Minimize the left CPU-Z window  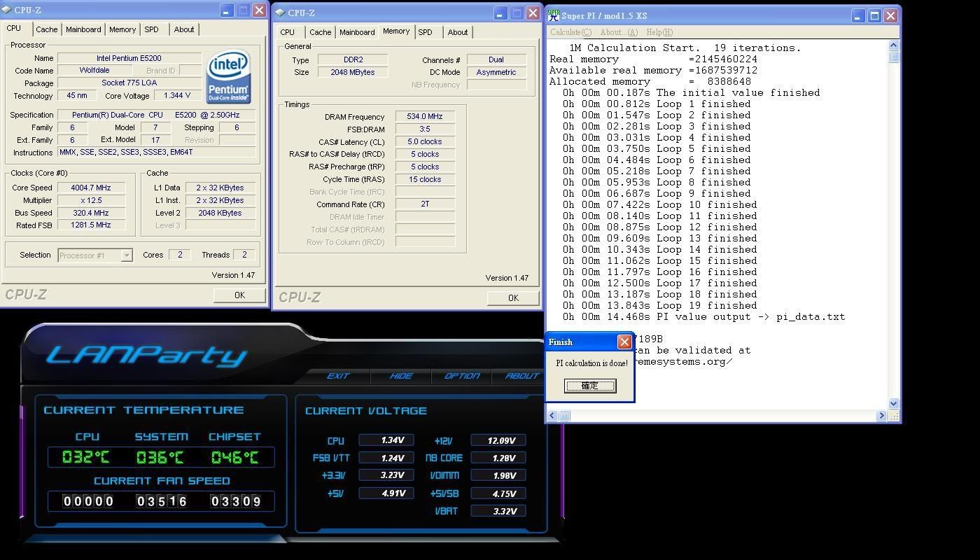tap(227, 10)
